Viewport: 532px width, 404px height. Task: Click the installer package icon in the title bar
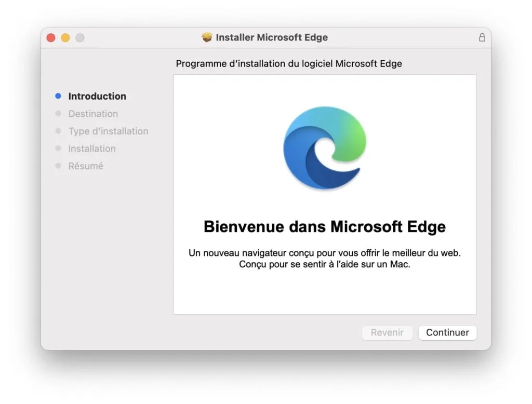click(x=207, y=37)
